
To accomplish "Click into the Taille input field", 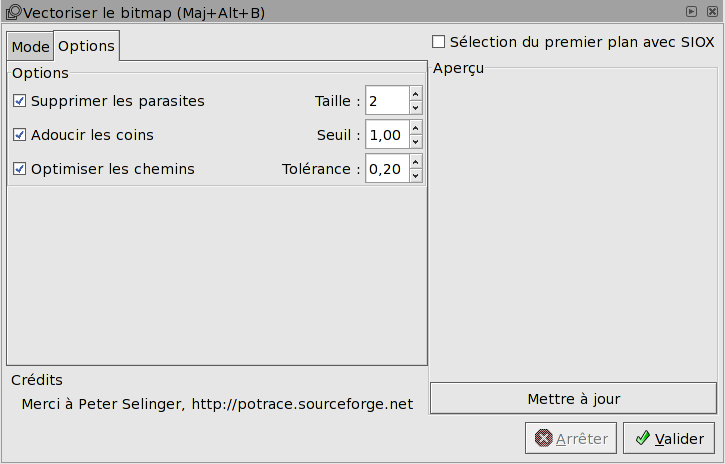I will click(386, 101).
